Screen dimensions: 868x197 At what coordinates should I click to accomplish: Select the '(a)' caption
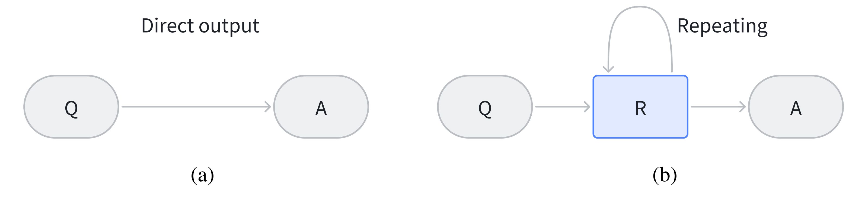[203, 175]
